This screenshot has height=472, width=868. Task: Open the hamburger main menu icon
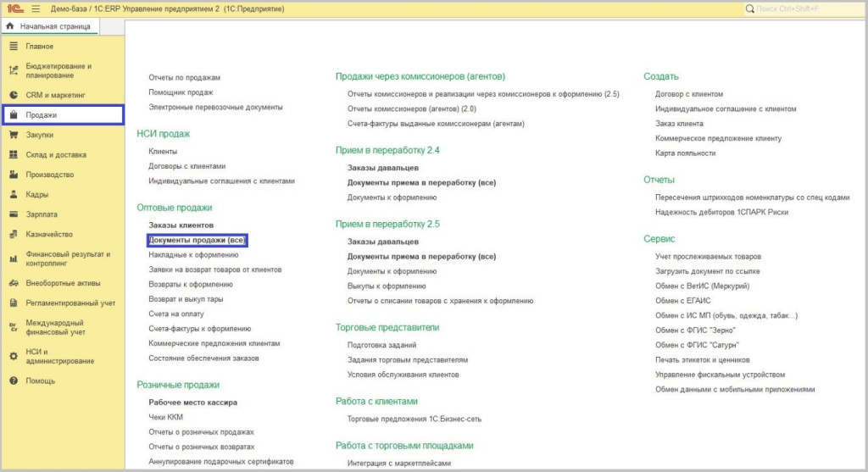36,8
